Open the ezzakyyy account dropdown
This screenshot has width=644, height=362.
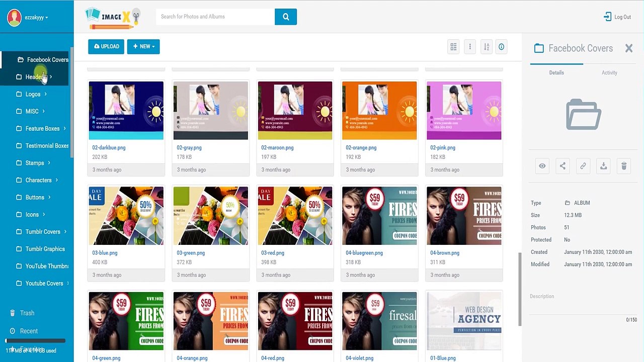37,18
